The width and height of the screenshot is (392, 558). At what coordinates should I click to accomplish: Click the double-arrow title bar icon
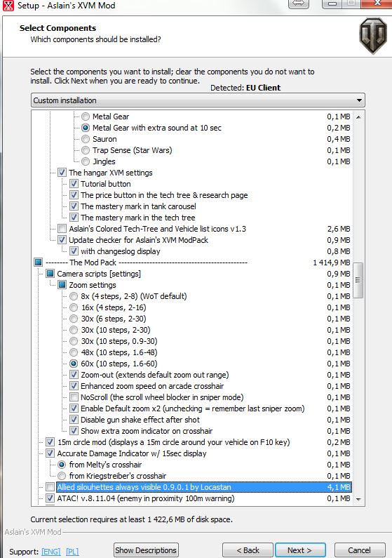tap(298, 4)
